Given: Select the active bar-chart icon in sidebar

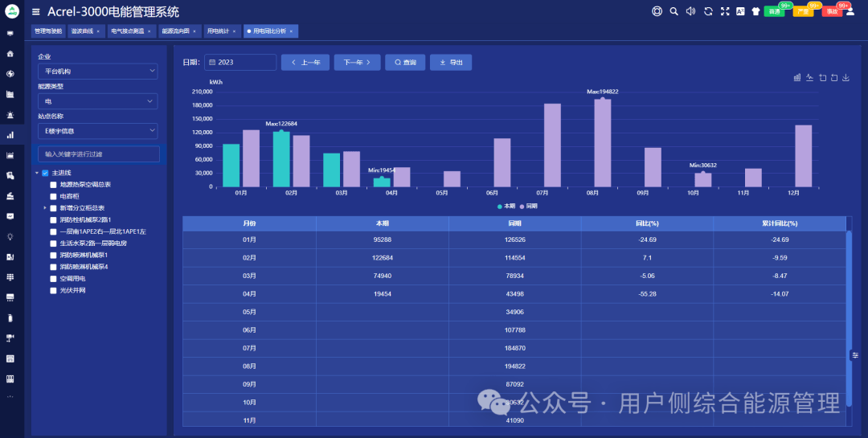Looking at the screenshot, I should click(10, 135).
